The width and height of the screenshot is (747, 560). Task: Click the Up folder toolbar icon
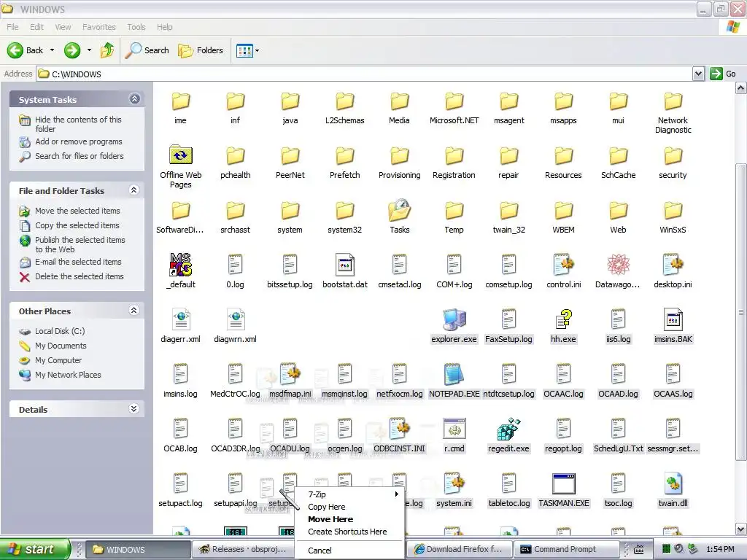pyautogui.click(x=107, y=50)
